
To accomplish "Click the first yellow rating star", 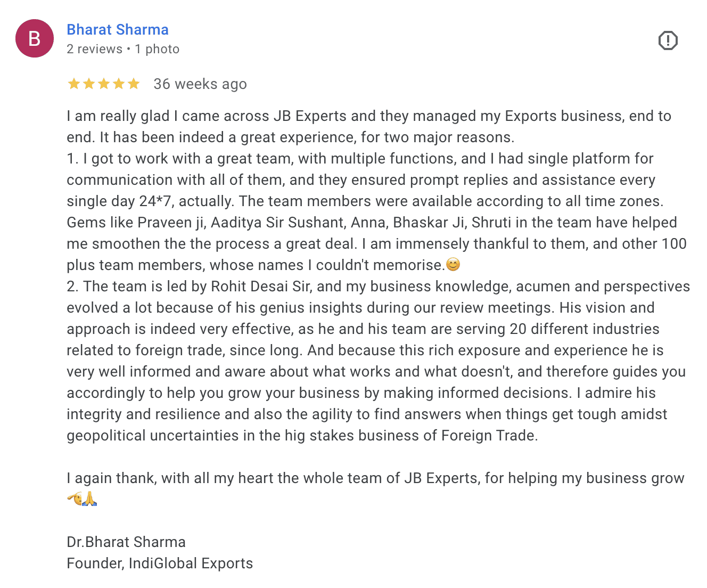I will point(74,84).
